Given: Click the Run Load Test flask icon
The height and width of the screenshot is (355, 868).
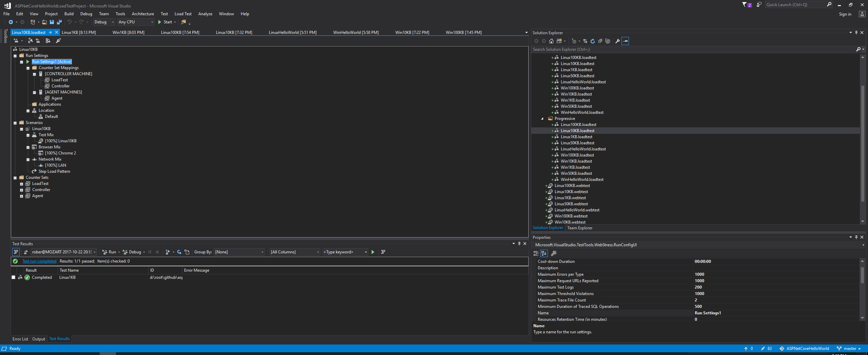Looking at the screenshot, I should 16,41.
